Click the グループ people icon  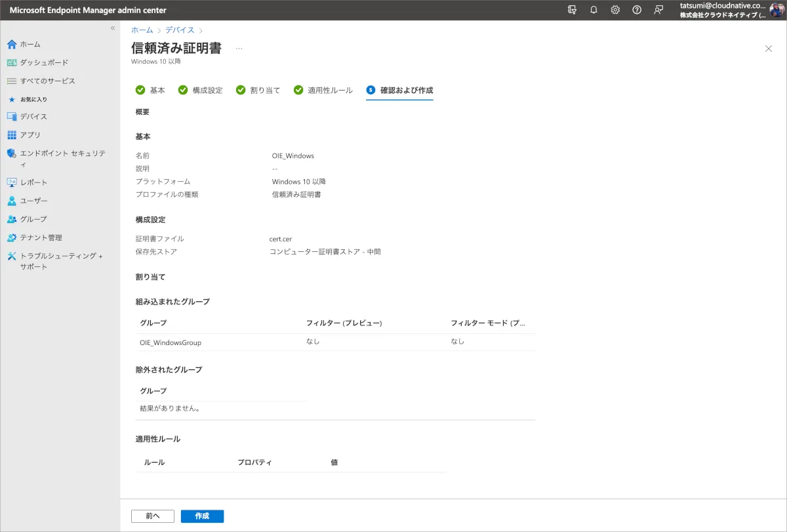tap(12, 219)
